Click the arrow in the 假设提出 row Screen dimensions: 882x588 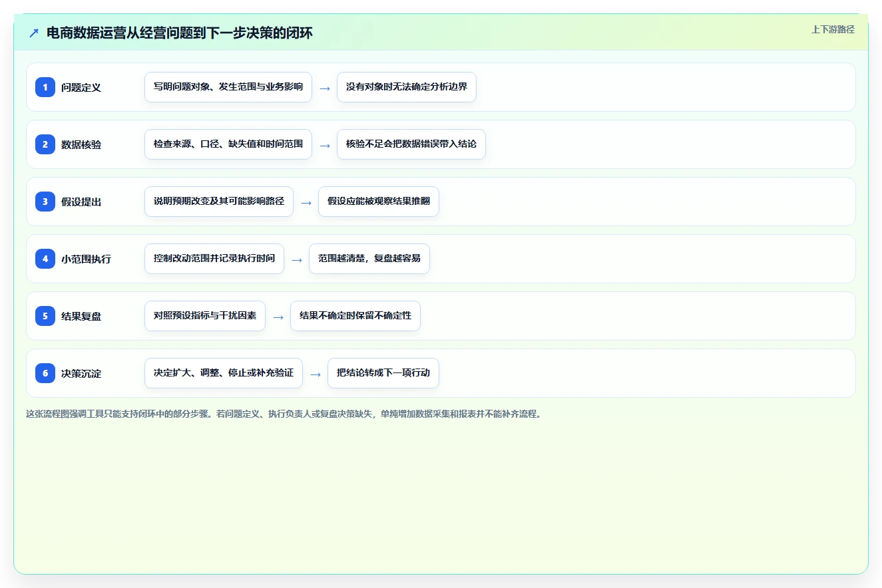pyautogui.click(x=306, y=202)
